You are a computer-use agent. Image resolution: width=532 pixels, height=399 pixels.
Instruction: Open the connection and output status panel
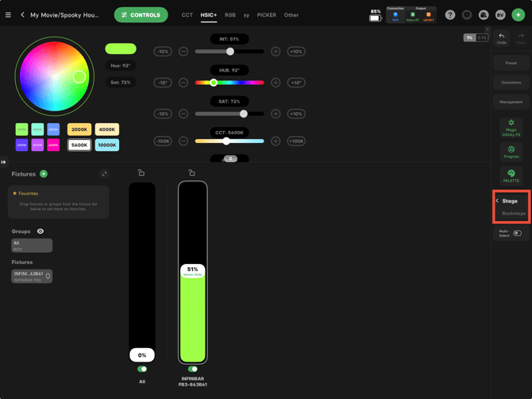click(x=411, y=15)
